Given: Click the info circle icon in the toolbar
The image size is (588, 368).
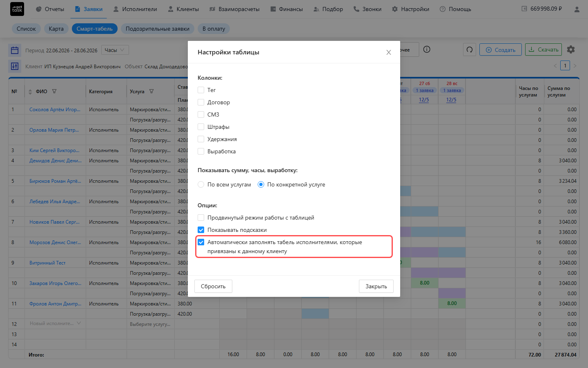Looking at the screenshot, I should [427, 49].
